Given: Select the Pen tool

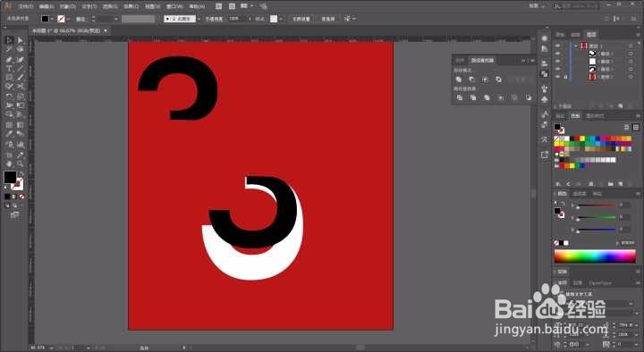Looking at the screenshot, I should tap(10, 60).
